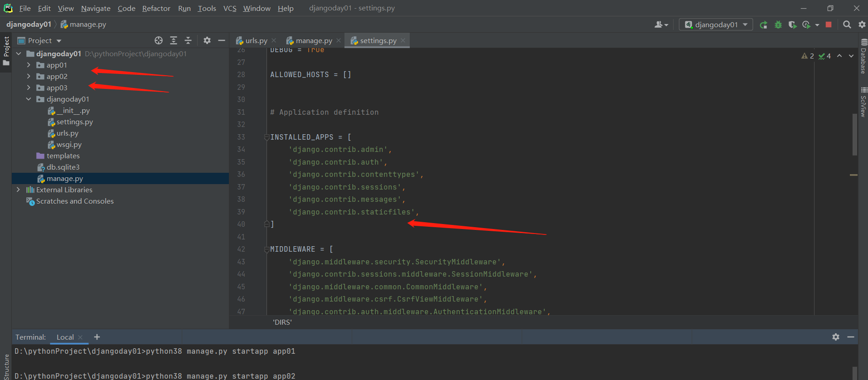
Task: Open the SciView tool window
Action: 863,102
